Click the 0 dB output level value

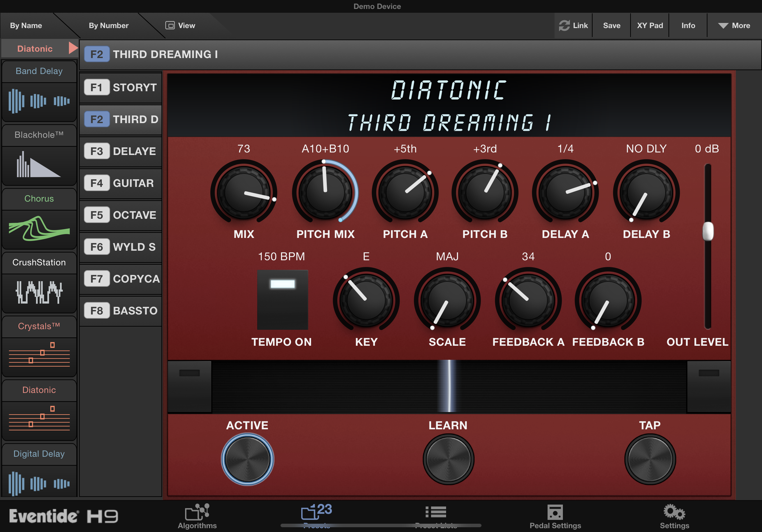[707, 149]
